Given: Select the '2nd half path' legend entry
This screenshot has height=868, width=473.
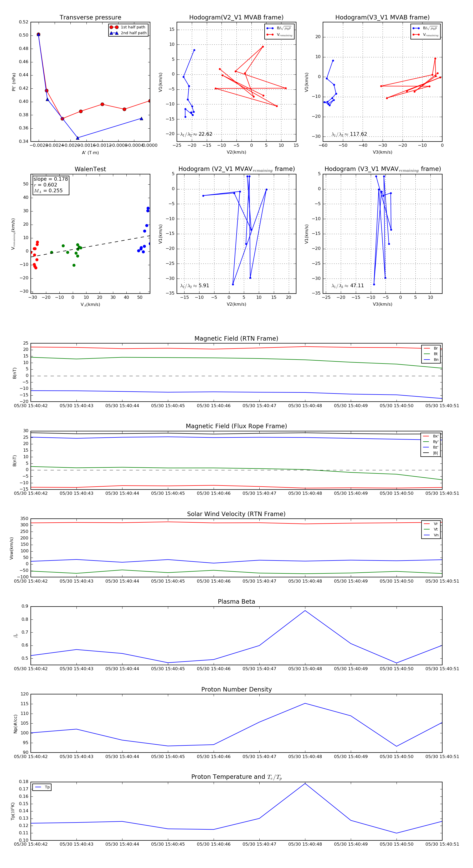Looking at the screenshot, I should click(x=128, y=33).
